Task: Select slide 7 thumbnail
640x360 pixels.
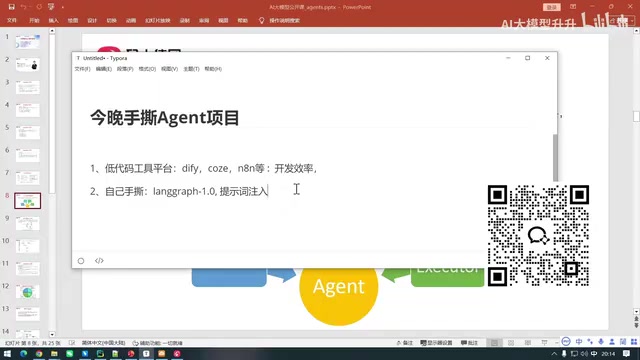Action: pos(28,178)
